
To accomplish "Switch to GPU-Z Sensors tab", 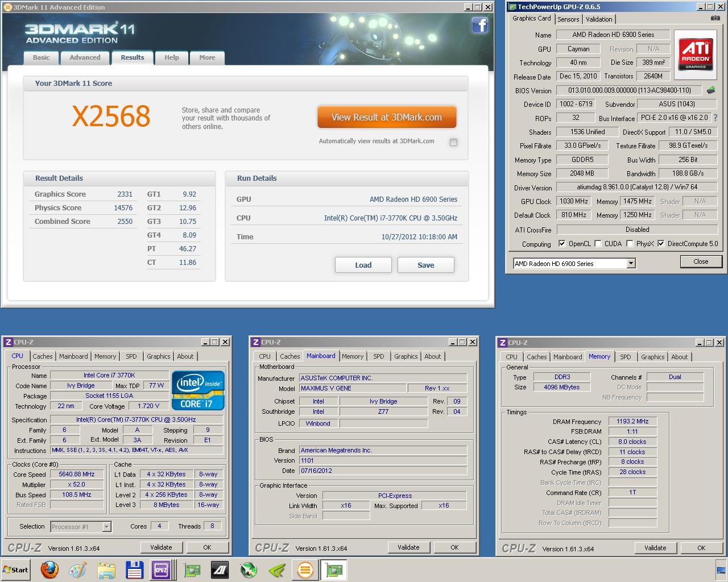I will click(x=568, y=19).
